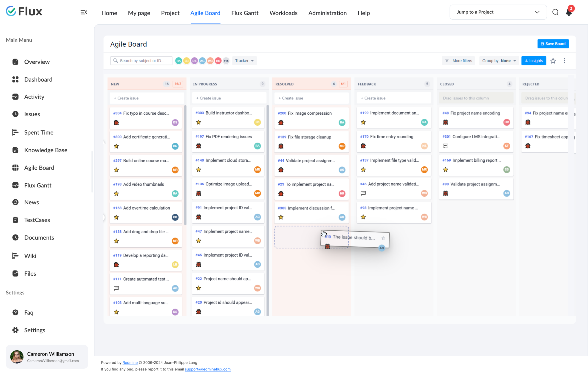Favorite the board with the star icon
The image size is (588, 376).
(553, 61)
